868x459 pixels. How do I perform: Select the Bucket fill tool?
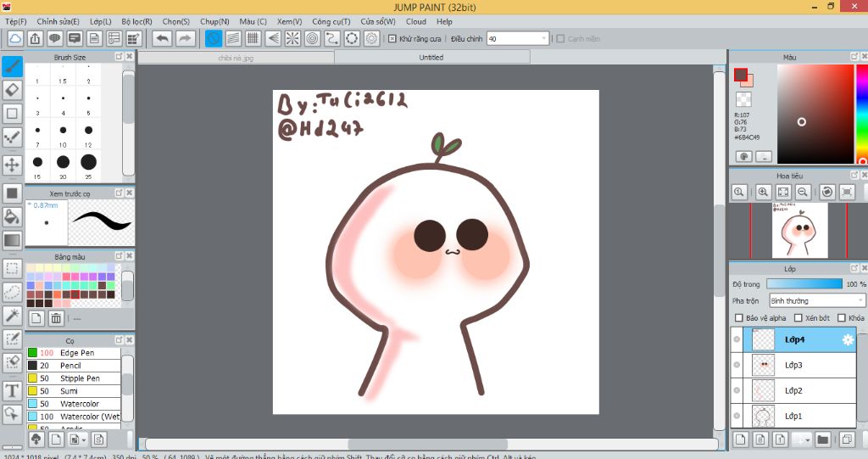12,216
